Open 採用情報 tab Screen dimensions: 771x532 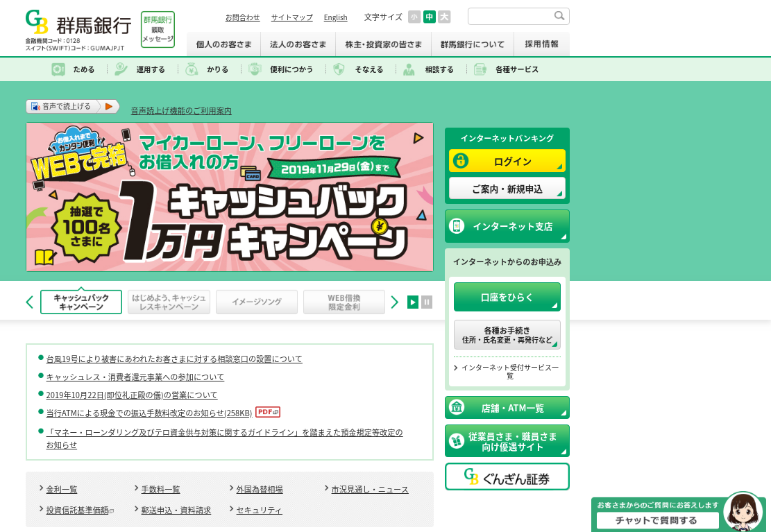tap(541, 44)
